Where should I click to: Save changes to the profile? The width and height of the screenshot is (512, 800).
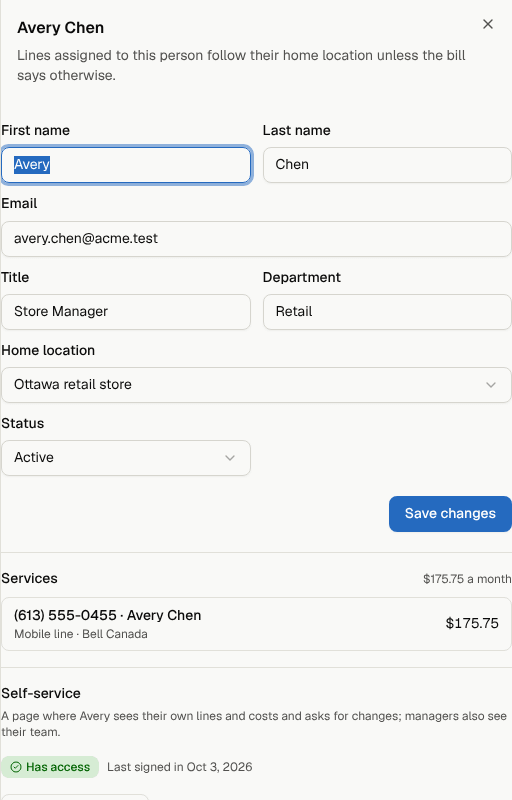450,514
